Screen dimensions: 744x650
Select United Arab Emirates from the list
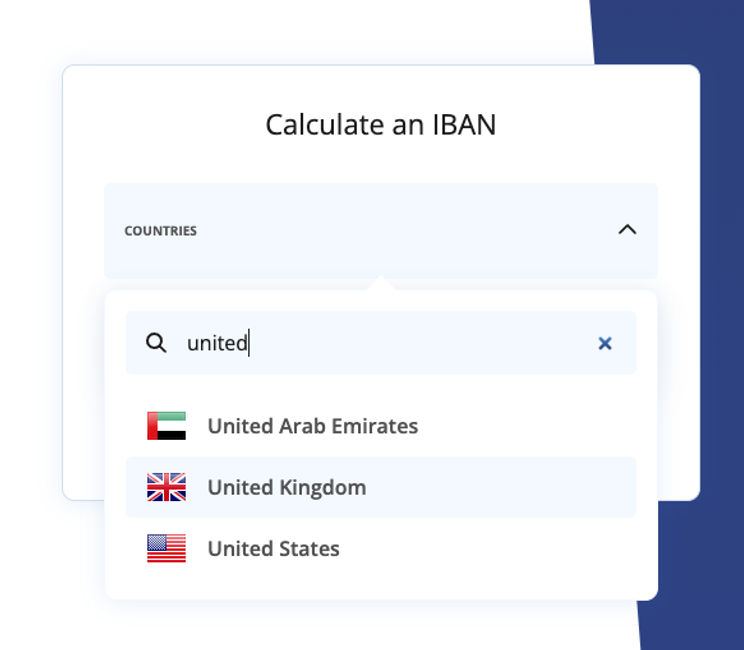(x=312, y=426)
